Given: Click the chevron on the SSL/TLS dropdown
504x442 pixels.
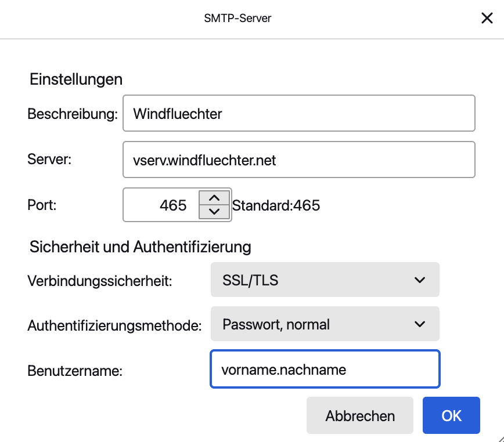Looking at the screenshot, I should (x=419, y=280).
